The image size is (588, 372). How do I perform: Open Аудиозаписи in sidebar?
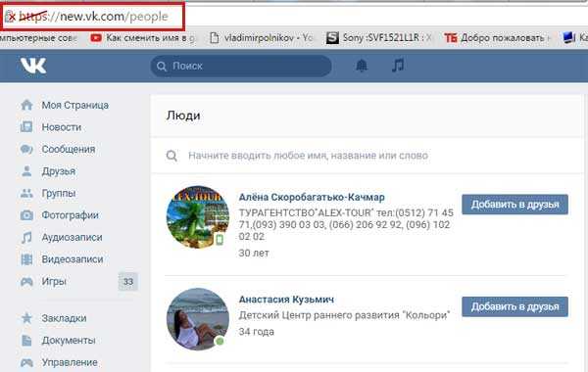[72, 238]
